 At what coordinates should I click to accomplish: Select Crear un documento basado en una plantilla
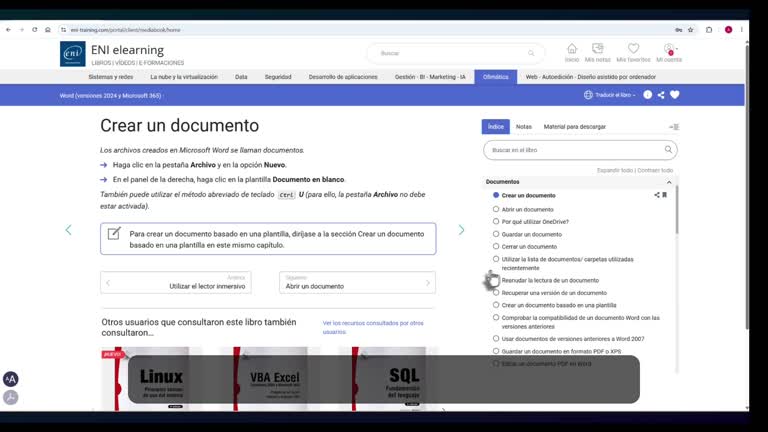tap(558, 305)
